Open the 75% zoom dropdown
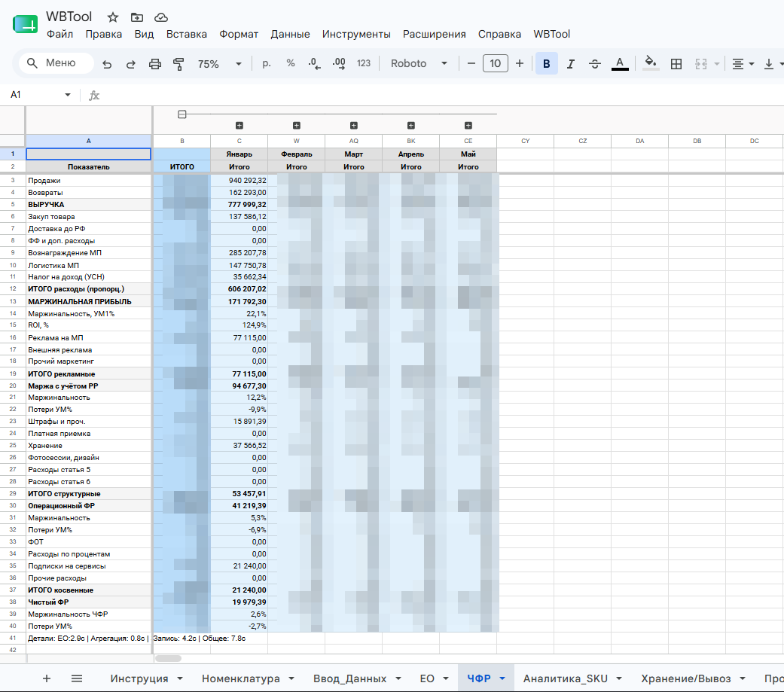 tap(219, 64)
